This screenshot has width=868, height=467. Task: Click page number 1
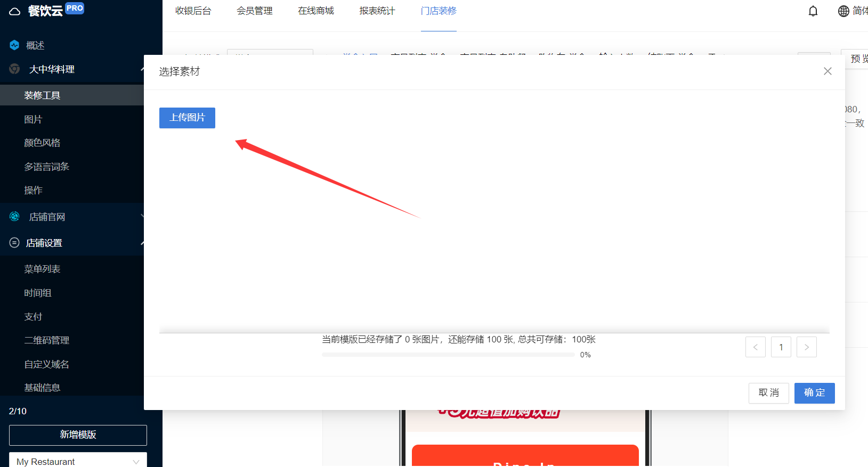point(781,347)
